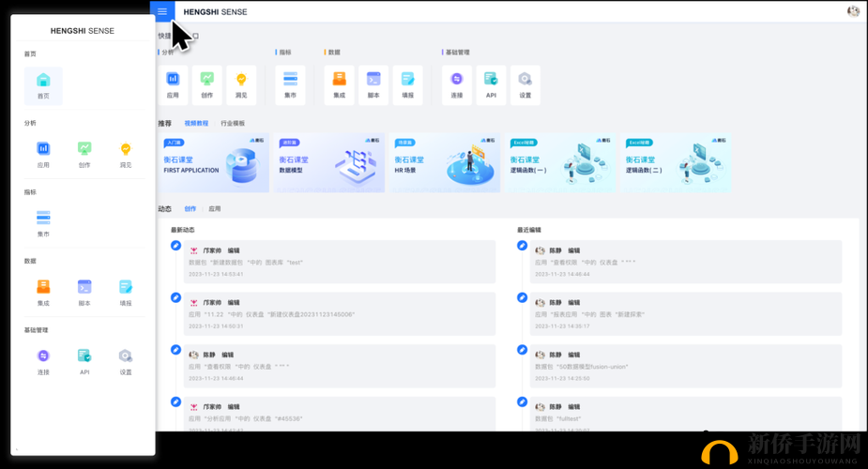Open activity entry mentioning "test" 图表库
Viewport: 868px width, 469px height.
pos(340,262)
